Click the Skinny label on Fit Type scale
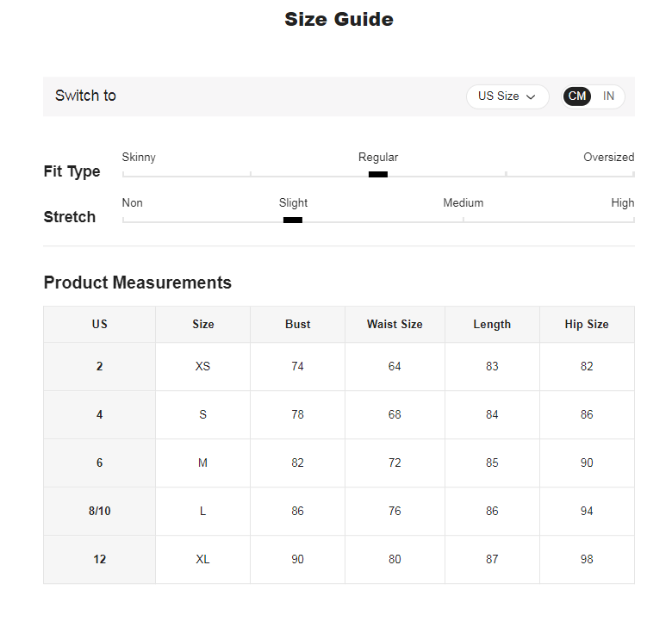 (139, 158)
